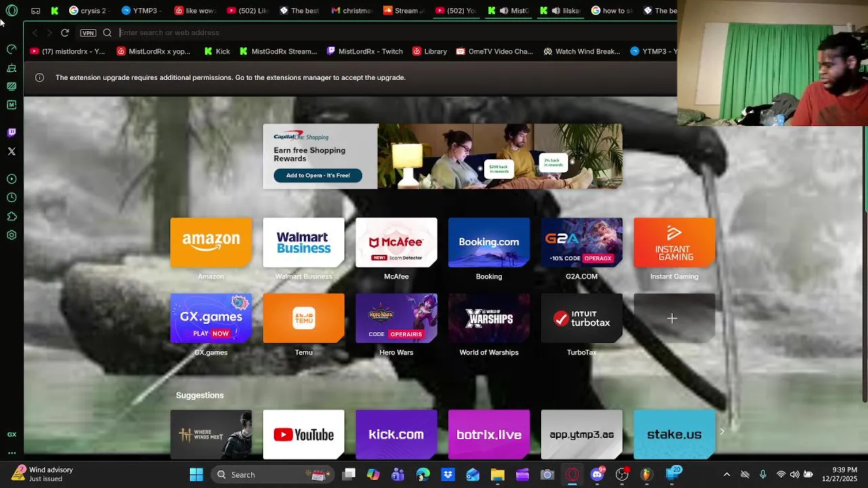Open GX Control speedometer in sidebar
The image size is (868, 488).
(12, 49)
